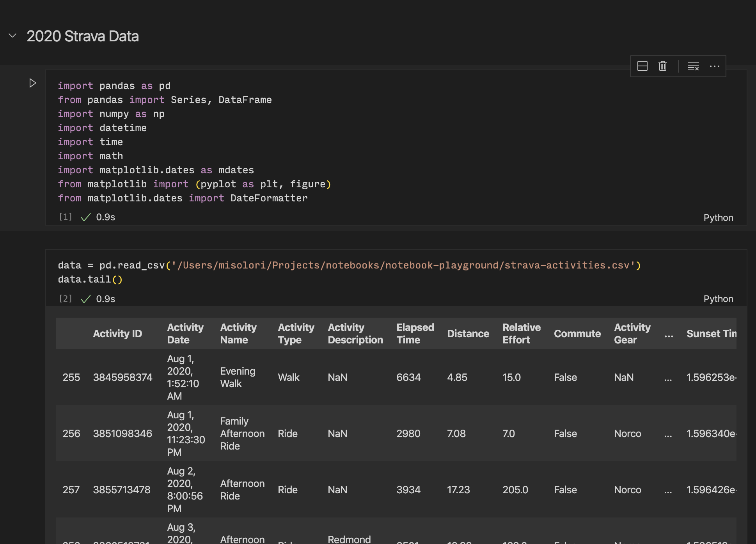The height and width of the screenshot is (544, 756).
Task: Open the more cell actions menu
Action: tap(714, 66)
